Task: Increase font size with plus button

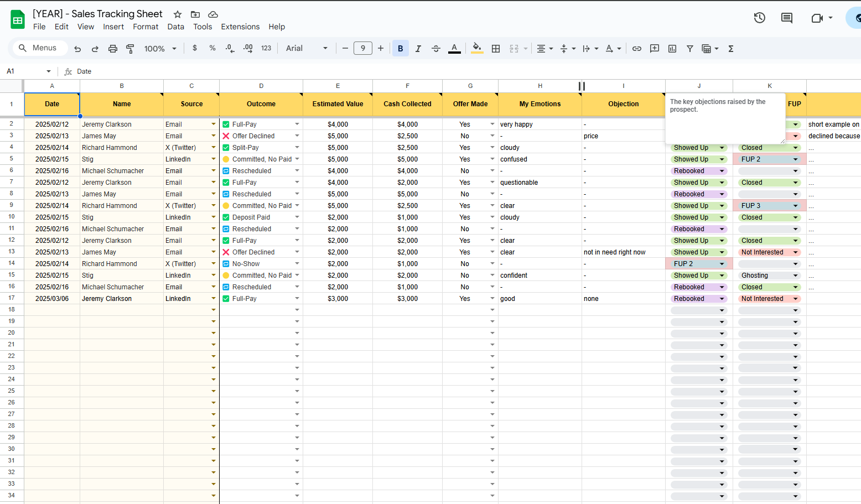Action: (381, 49)
